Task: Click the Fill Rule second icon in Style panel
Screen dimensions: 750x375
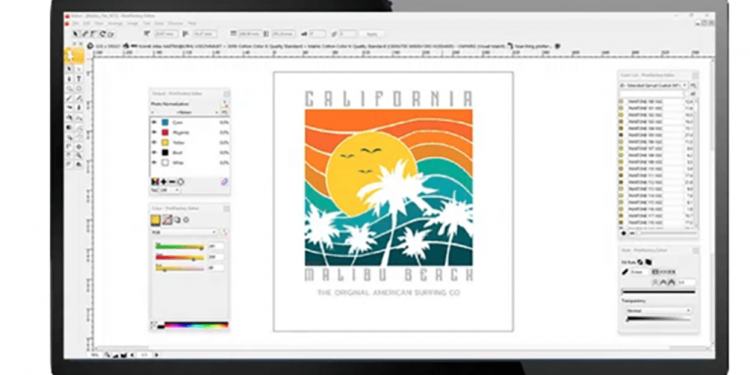Action: coord(648,262)
